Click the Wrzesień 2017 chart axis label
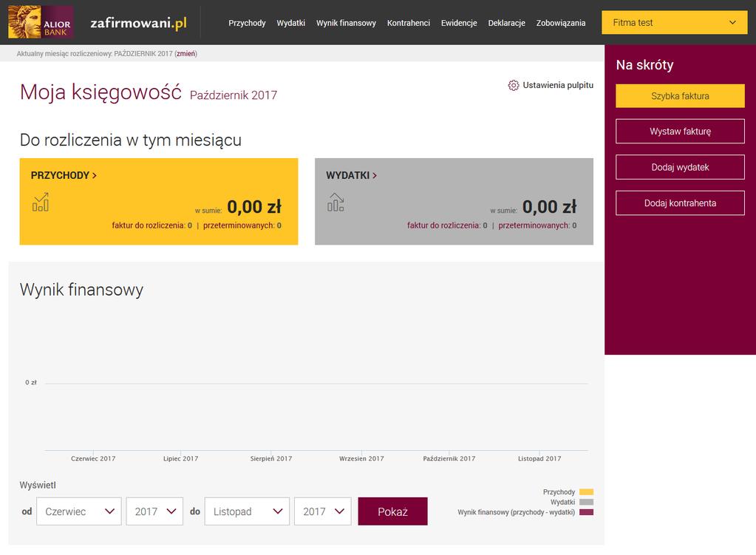This screenshot has height=555, width=756. pos(361,459)
